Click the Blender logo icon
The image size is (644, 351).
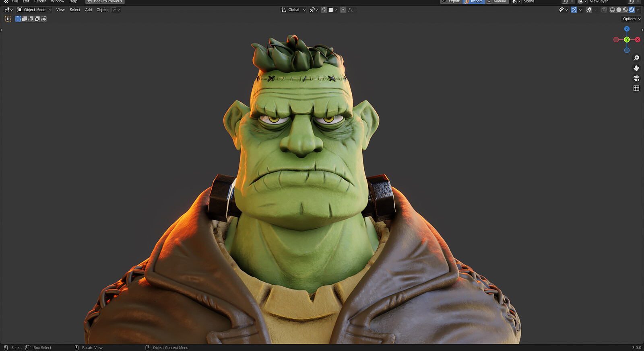point(6,2)
